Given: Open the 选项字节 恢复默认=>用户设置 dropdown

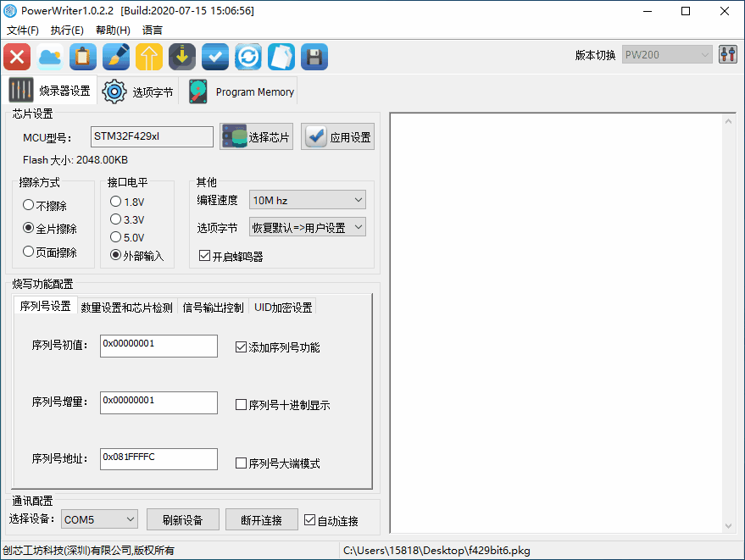Looking at the screenshot, I should pos(308,227).
